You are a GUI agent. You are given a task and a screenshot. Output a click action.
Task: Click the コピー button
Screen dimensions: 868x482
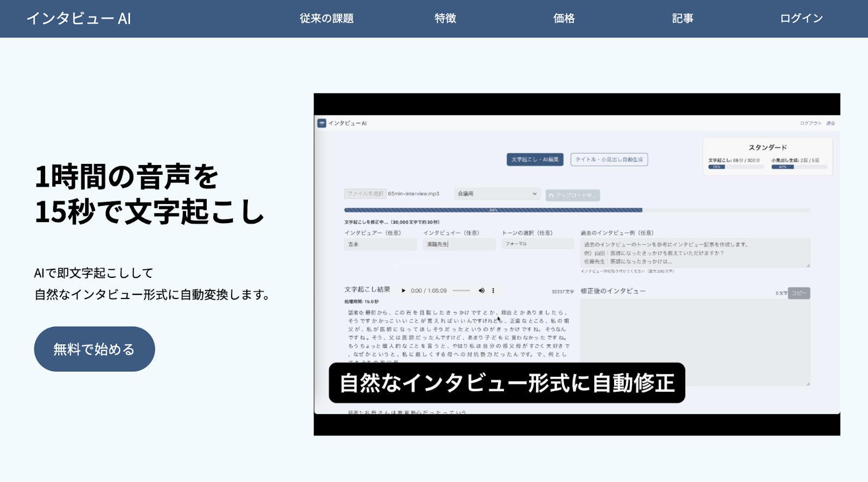point(799,293)
